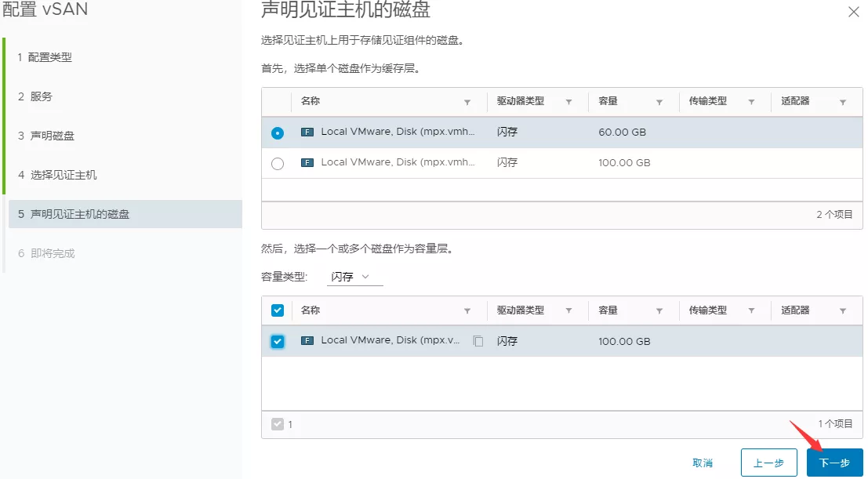Image resolution: width=868 pixels, height=479 pixels.
Task: Filter the capacity table 驱动器类型 column
Action: [x=568, y=311]
